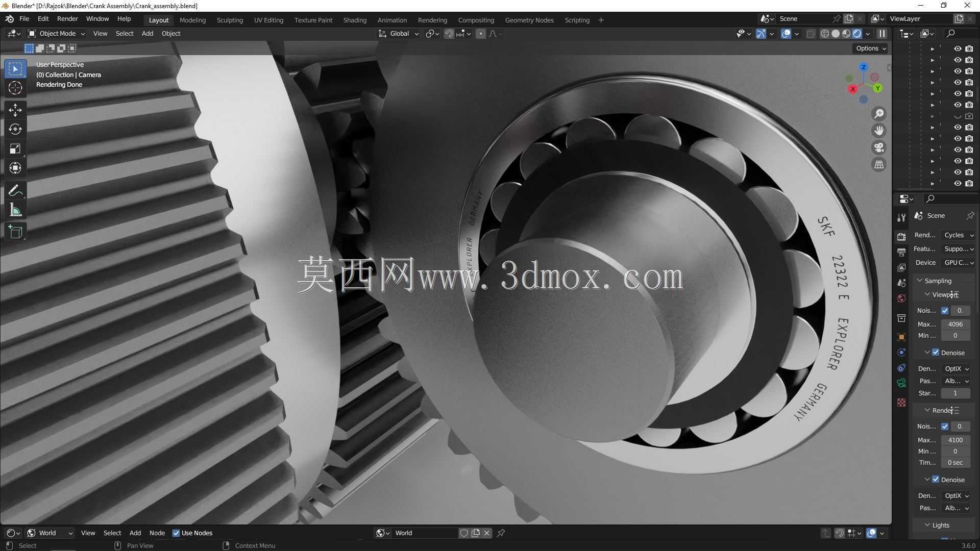Uncheck Use Nodes checkbox

(176, 533)
